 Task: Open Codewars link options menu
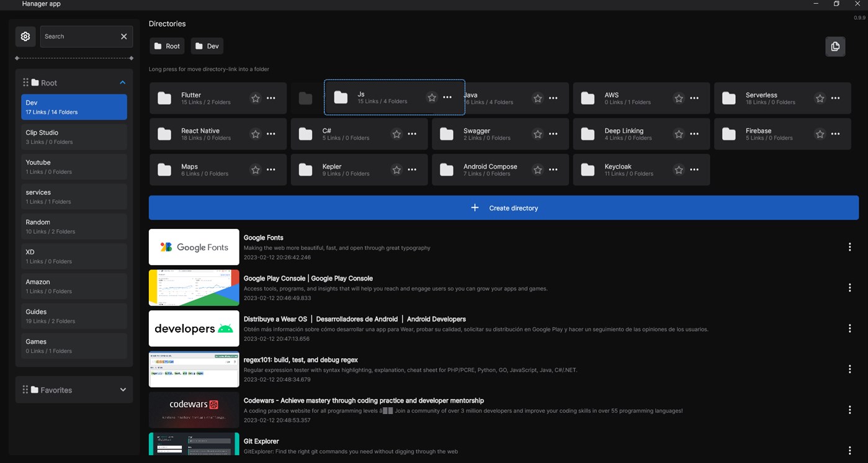click(849, 410)
